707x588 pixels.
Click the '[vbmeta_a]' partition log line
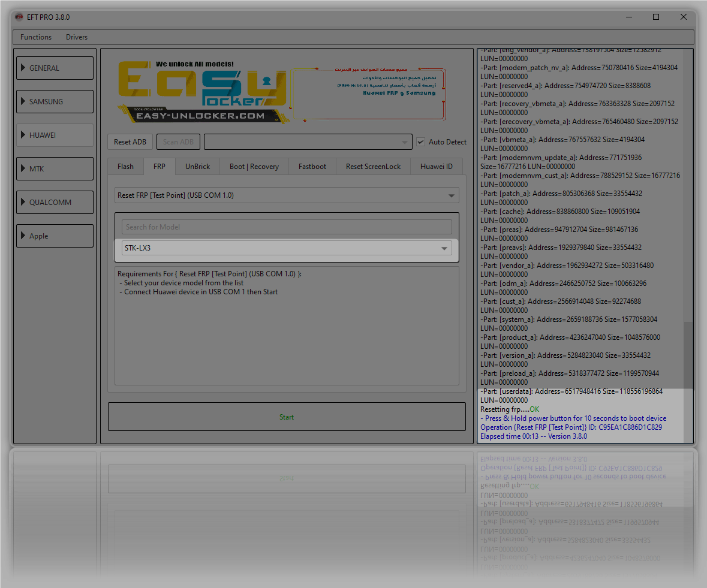[562, 144]
